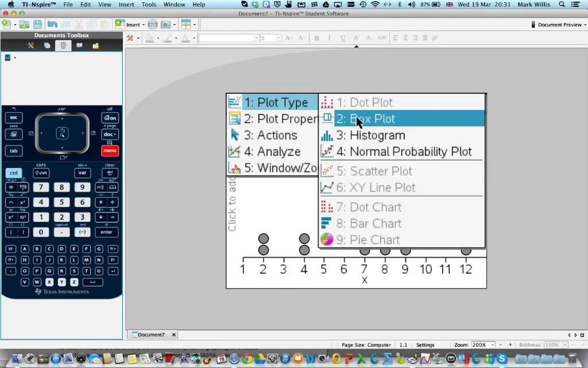Click the Wi-Fi icon in menu bar

375,5
